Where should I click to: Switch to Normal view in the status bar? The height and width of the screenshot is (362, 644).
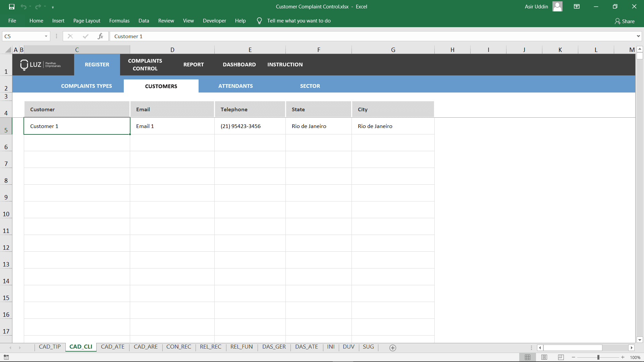[x=527, y=357]
